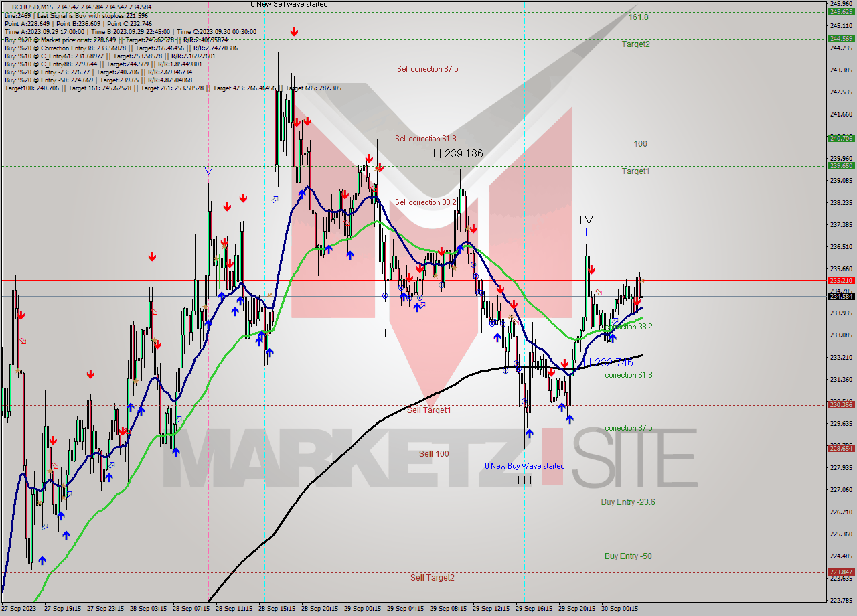Click the '29 Sep 04:15' time axis label
The image size is (857, 616).
[x=406, y=609]
